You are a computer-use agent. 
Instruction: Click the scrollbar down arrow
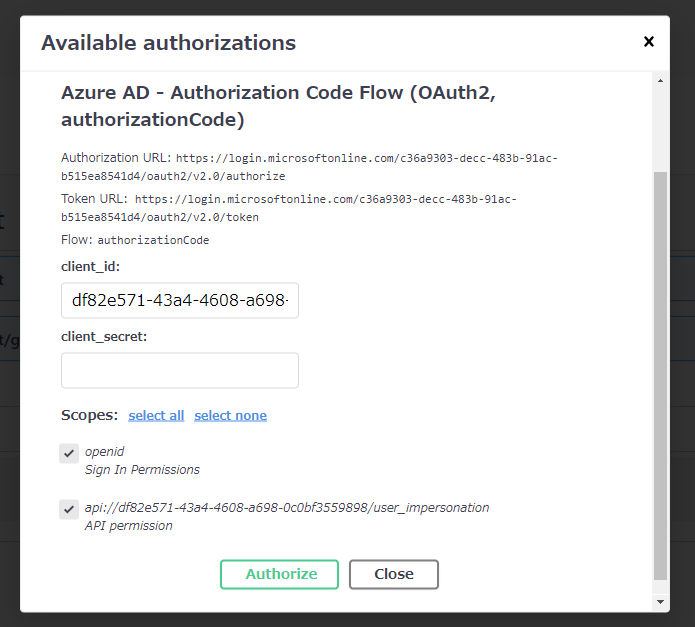(660, 602)
